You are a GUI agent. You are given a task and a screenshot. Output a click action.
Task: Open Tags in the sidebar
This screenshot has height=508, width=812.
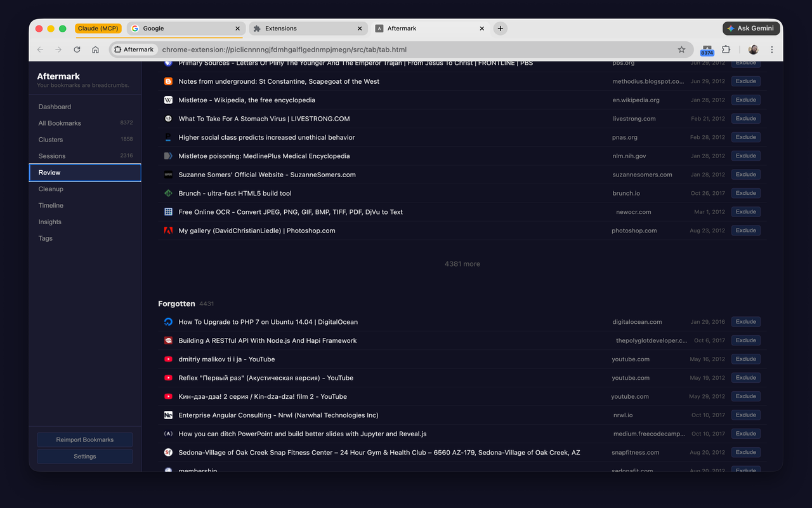coord(85,239)
